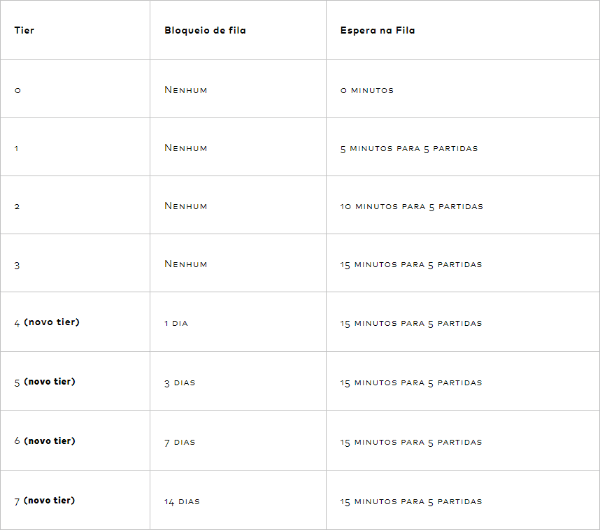Click "Nenhum" in the tier 3 row
Viewport: 600px width, 530px height.
click(186, 264)
